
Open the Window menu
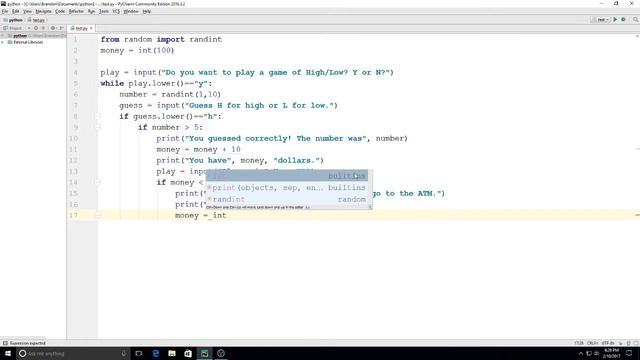point(131,11)
